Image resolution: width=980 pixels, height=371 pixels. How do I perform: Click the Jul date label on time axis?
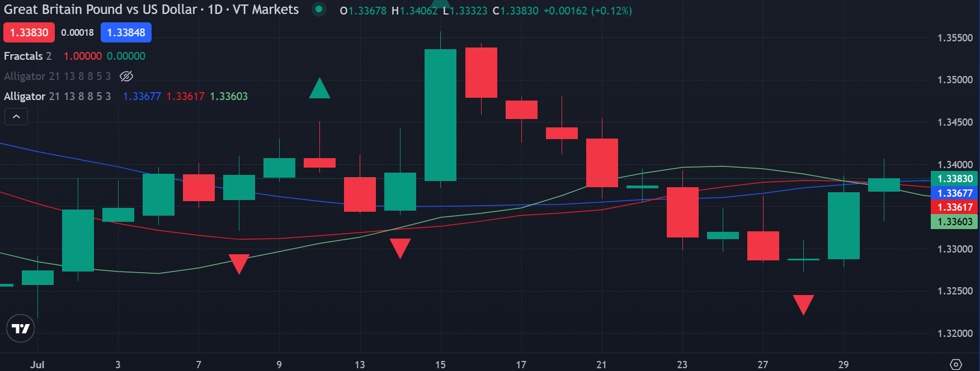click(x=37, y=364)
